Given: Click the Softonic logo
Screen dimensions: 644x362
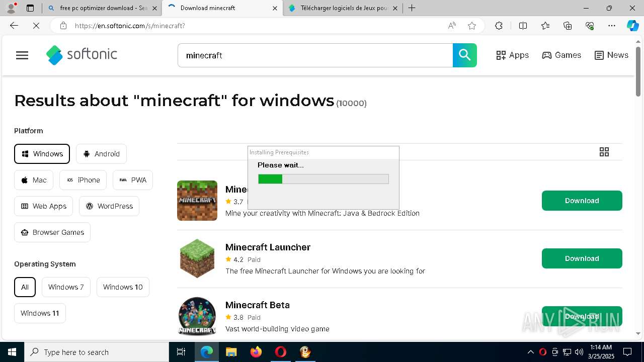Looking at the screenshot, I should [82, 55].
